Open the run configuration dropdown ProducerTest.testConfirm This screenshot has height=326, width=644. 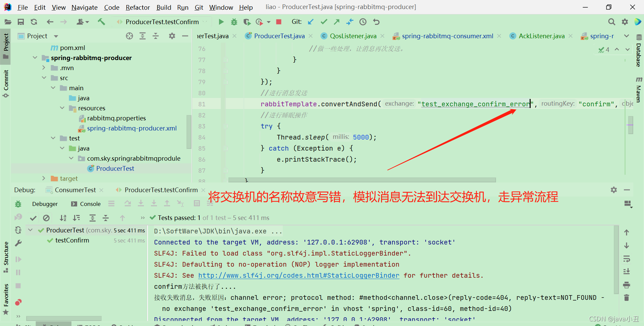(x=162, y=22)
